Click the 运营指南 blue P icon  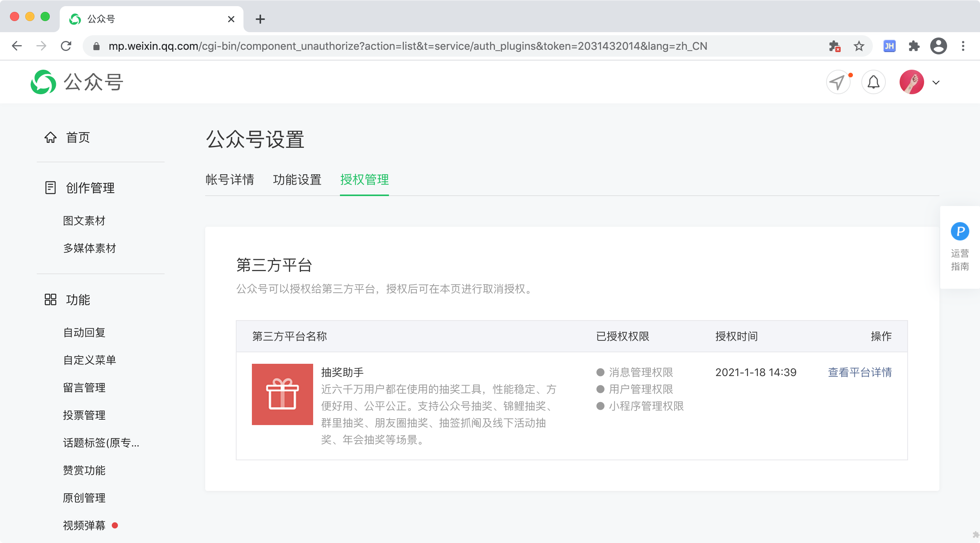pos(960,231)
